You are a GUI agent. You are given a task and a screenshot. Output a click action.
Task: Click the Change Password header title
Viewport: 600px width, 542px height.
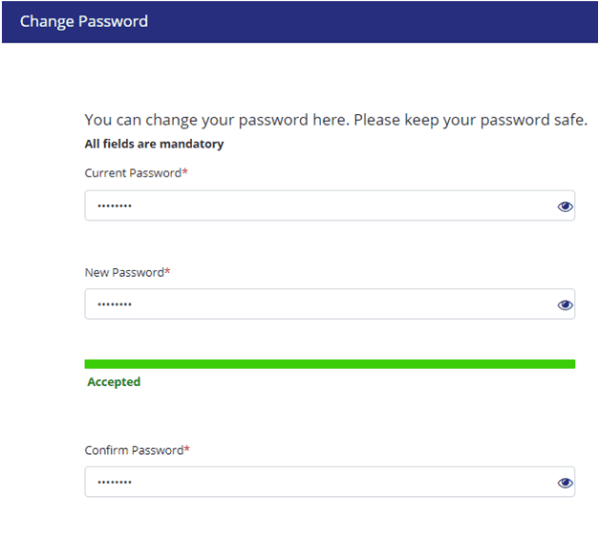click(84, 21)
